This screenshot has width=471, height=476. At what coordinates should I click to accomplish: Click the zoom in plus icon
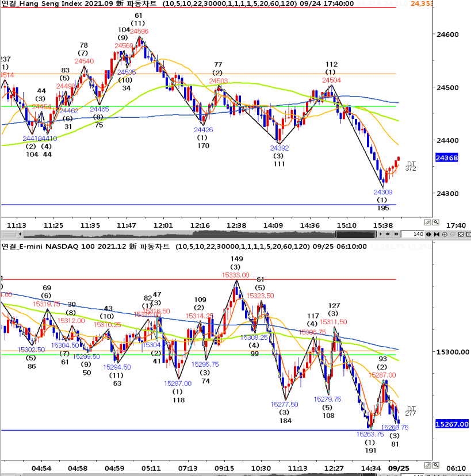[445, 234]
